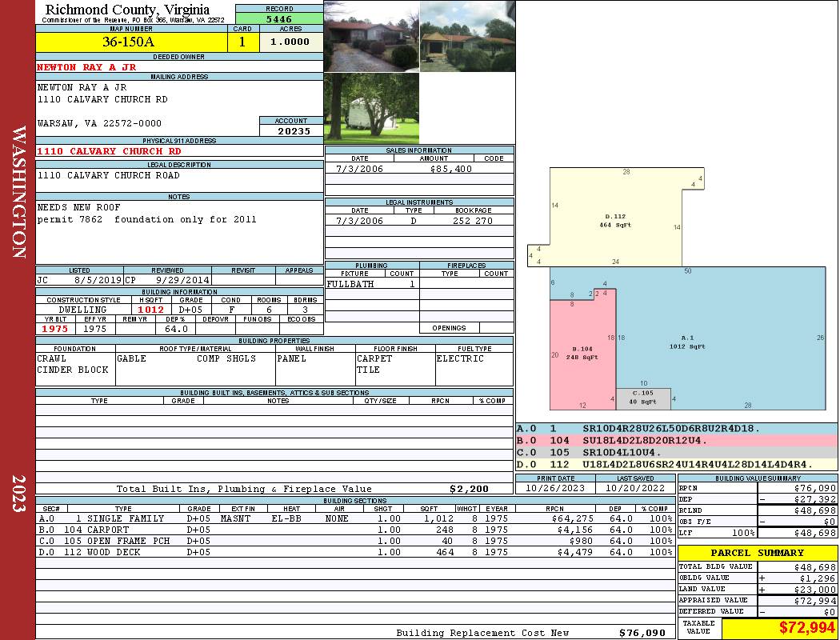This screenshot has width=840, height=640.
Task: Open the second house photo with bushes
Action: 468,37
